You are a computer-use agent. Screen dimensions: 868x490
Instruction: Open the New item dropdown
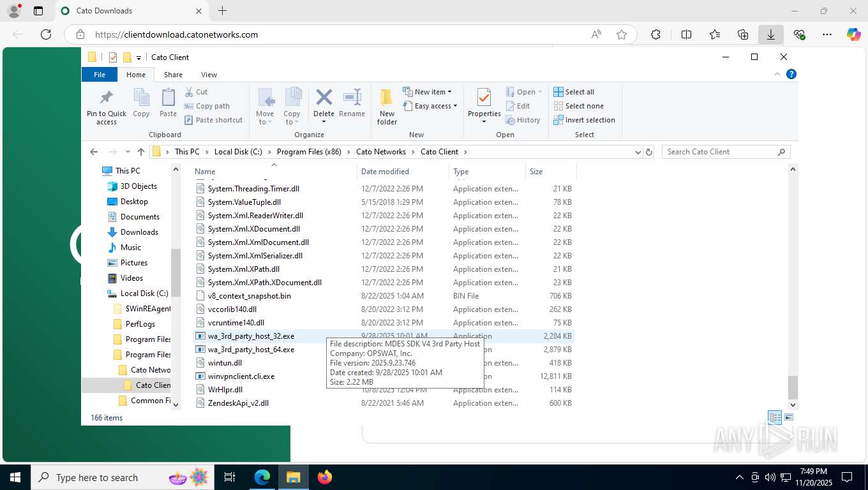click(x=427, y=92)
